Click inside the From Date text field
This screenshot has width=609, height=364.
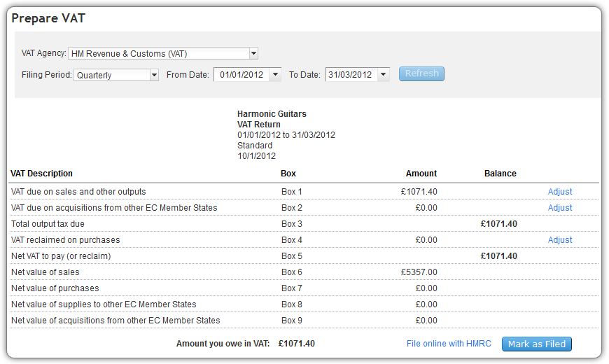(x=241, y=74)
